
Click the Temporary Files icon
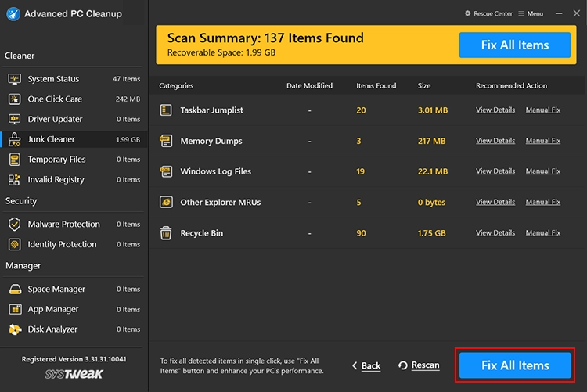pos(14,160)
